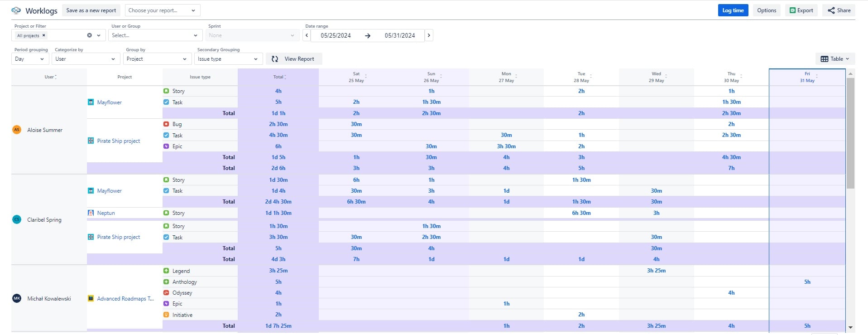
Task: Click the scrollbar down arrow
Action: click(x=850, y=327)
